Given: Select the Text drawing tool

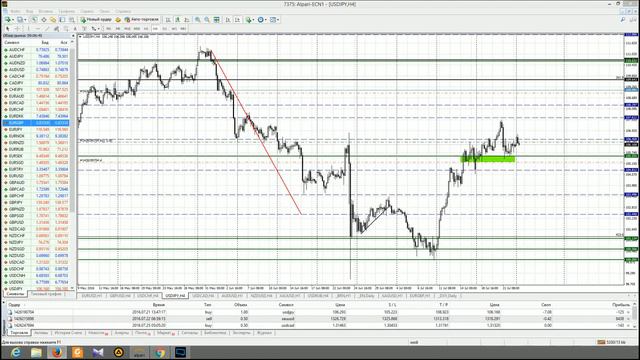Looking at the screenshot, I should pos(75,29).
